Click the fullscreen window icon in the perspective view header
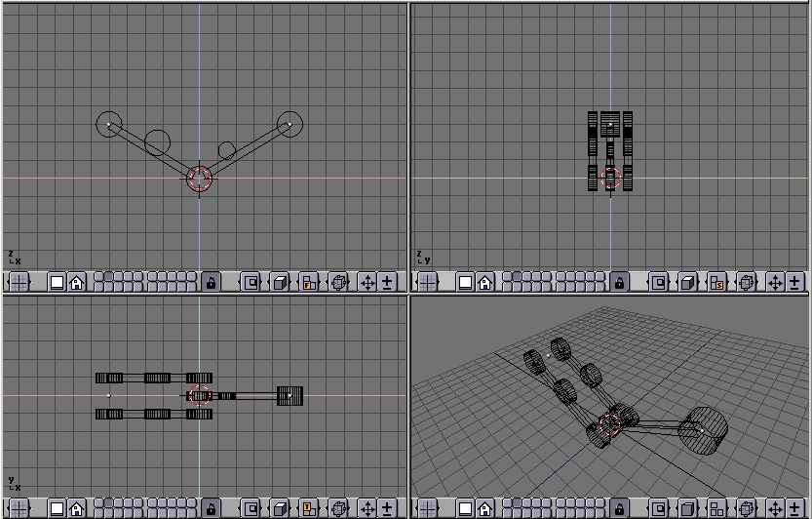Viewport: 812px width, 519px height. click(465, 508)
